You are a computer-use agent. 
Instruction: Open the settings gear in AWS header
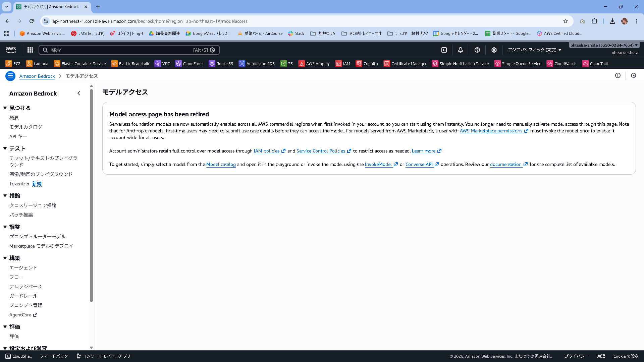tap(494, 50)
